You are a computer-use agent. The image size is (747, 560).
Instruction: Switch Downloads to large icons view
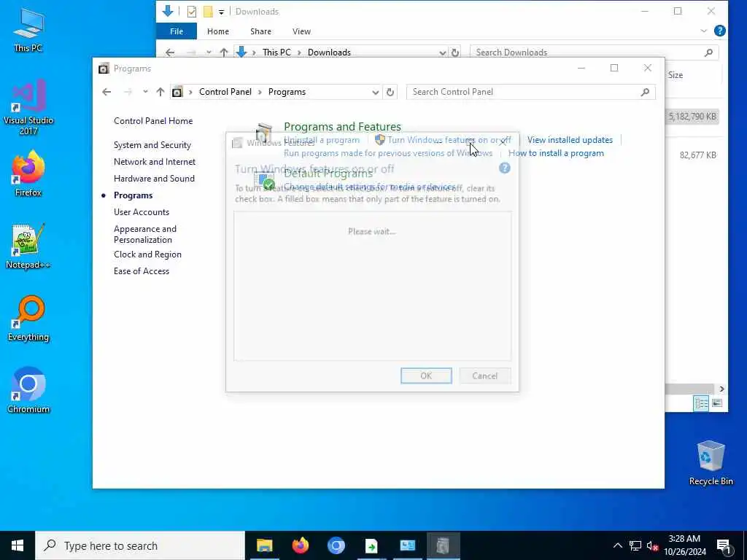pos(717,403)
